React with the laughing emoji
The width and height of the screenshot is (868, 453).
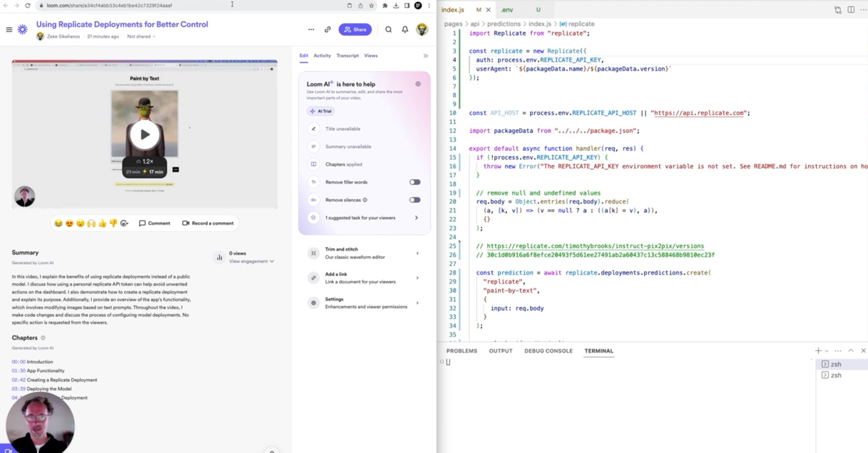58,223
